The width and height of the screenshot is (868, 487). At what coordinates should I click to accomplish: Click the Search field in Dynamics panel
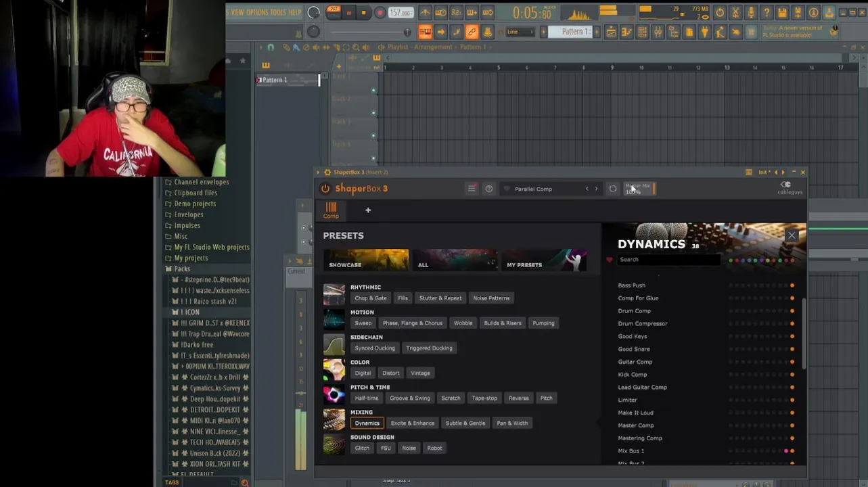[668, 260]
